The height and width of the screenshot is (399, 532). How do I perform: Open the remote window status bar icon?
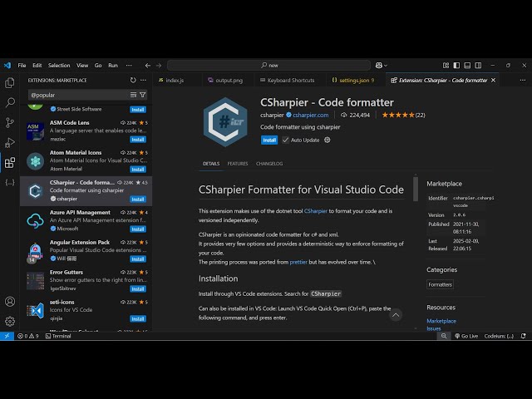coord(7,336)
